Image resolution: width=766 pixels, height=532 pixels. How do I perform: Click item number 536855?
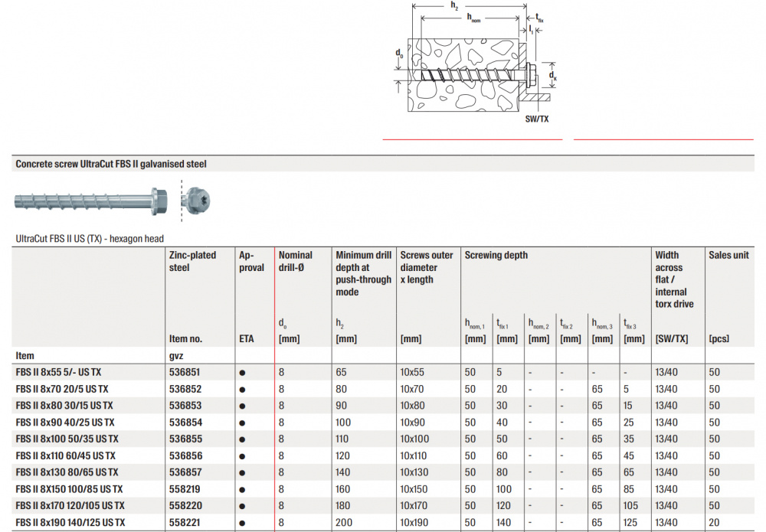coord(185,439)
